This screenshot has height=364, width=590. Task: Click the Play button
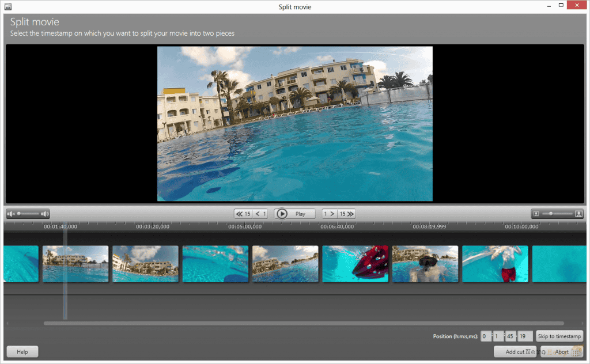click(x=294, y=214)
